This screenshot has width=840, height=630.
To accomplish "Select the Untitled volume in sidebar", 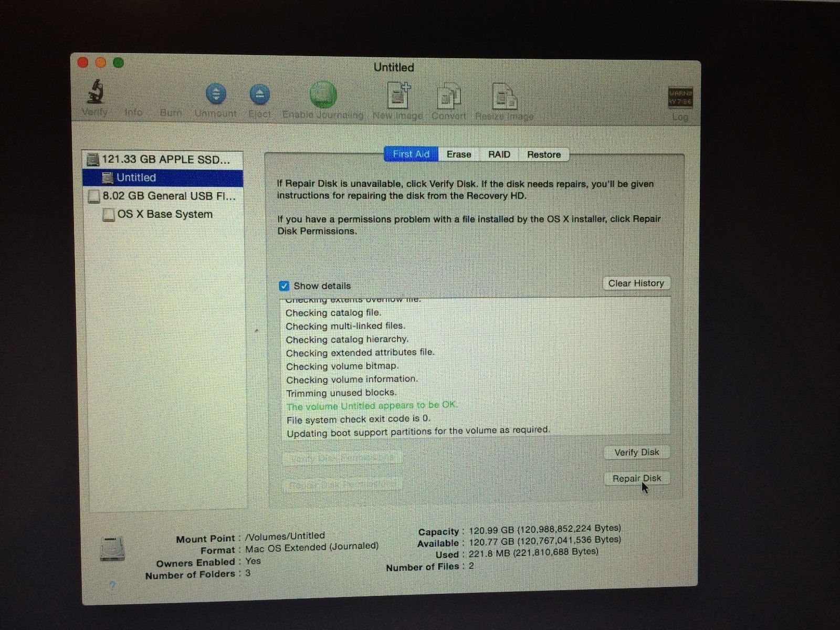I will point(163,177).
